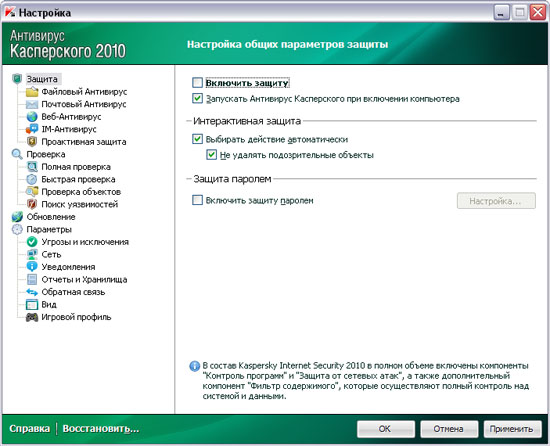The height and width of the screenshot is (446, 550).
Task: Open the Обновление tree section
Action: point(51,217)
